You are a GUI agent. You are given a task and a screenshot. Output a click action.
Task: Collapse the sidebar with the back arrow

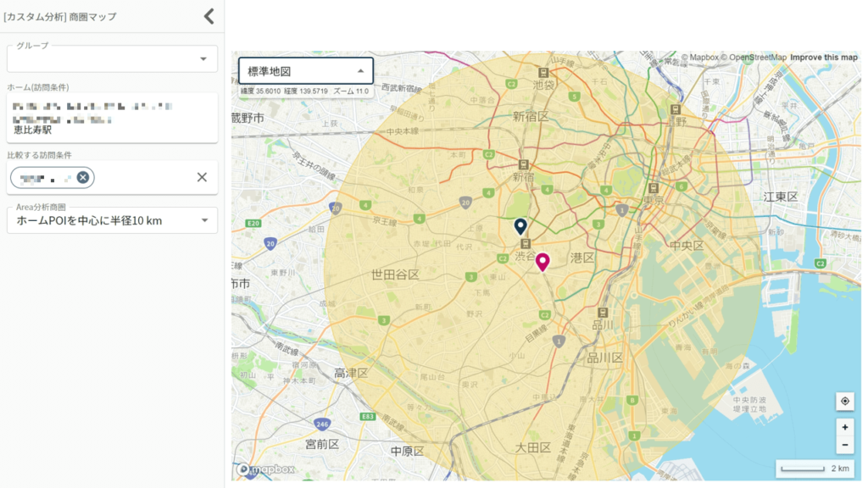click(208, 14)
